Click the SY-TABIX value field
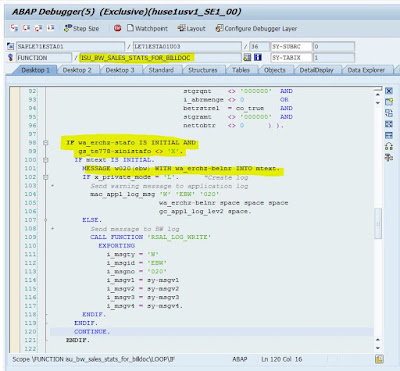This screenshot has width=400, height=371. point(334,58)
